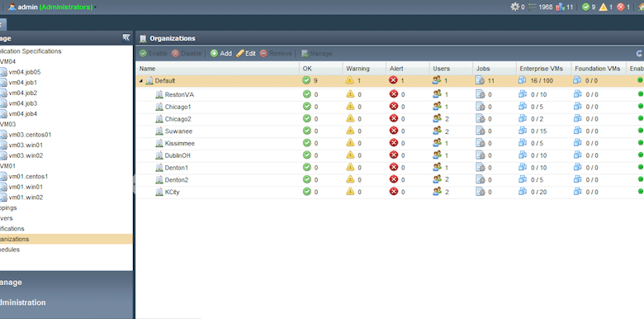Viewport: 644px width, 319px height.
Task: Select the RestonVA organization
Action: coord(179,94)
